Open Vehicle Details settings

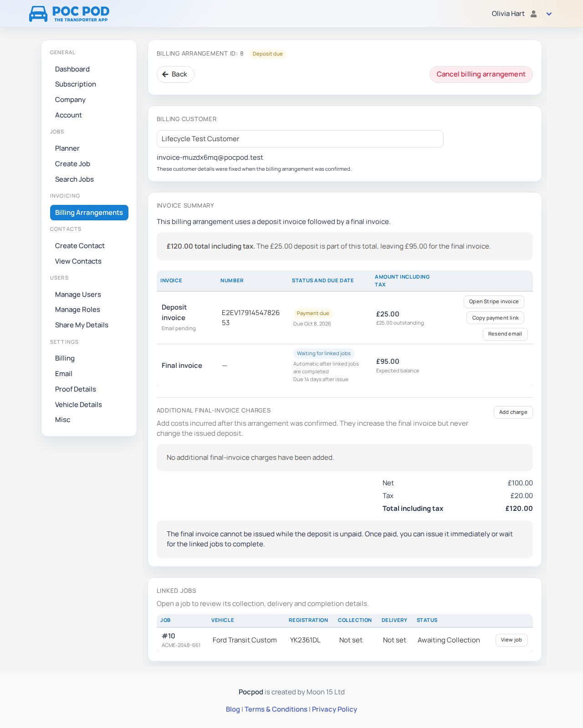[78, 405]
